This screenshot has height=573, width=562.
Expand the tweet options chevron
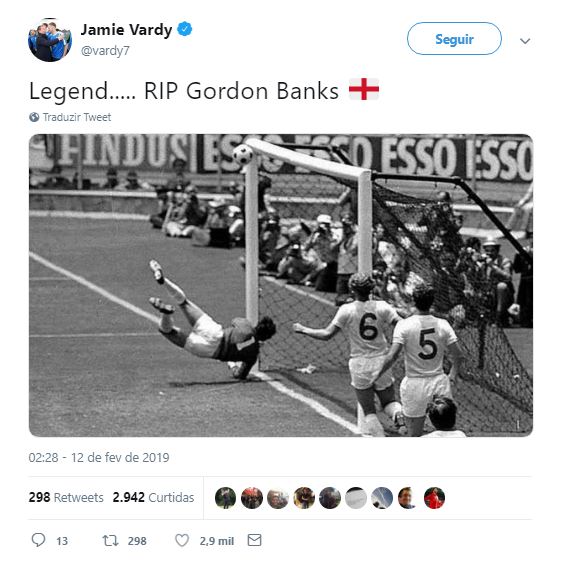[x=525, y=41]
